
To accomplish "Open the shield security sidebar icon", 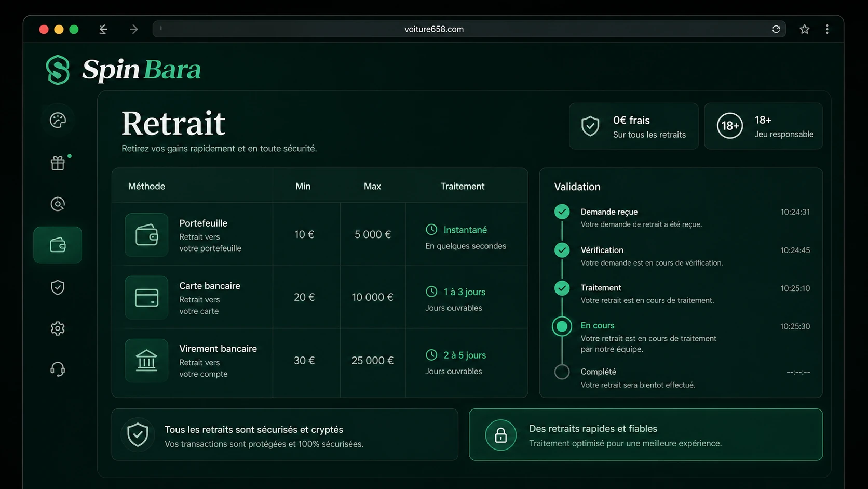I will point(58,287).
